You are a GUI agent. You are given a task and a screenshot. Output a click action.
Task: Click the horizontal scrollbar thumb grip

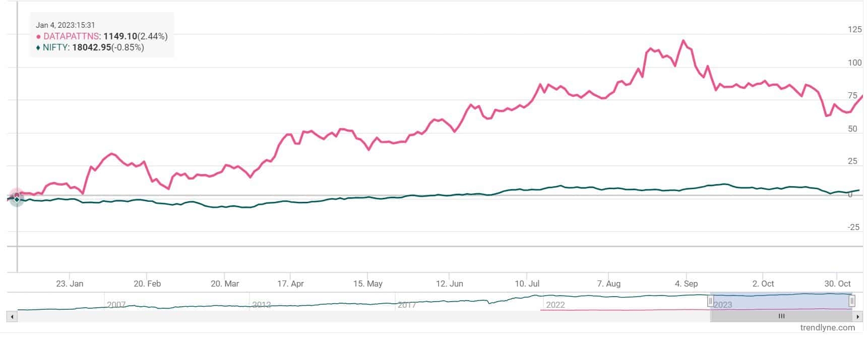point(781,316)
